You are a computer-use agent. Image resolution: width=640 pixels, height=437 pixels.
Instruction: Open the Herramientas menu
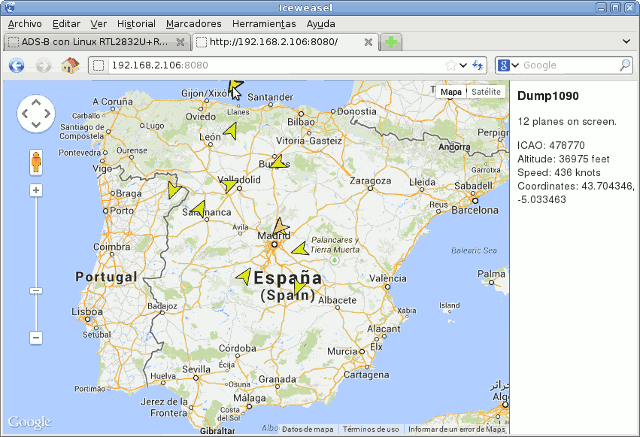pos(264,24)
